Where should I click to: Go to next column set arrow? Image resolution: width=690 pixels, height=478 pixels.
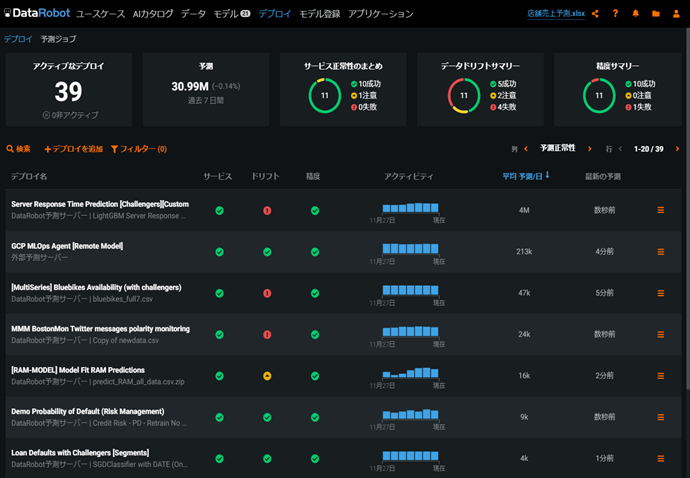coord(589,149)
